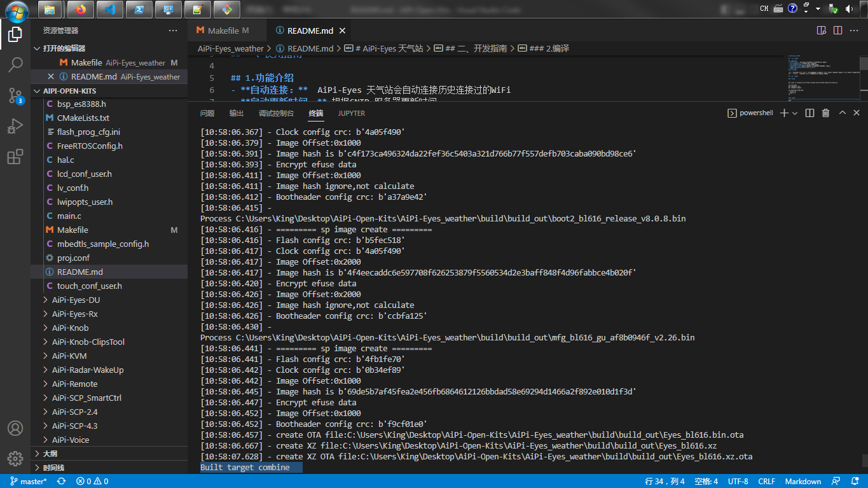Image resolution: width=868 pixels, height=488 pixels.
Task: Open proj.conf file
Action: (x=109, y=258)
